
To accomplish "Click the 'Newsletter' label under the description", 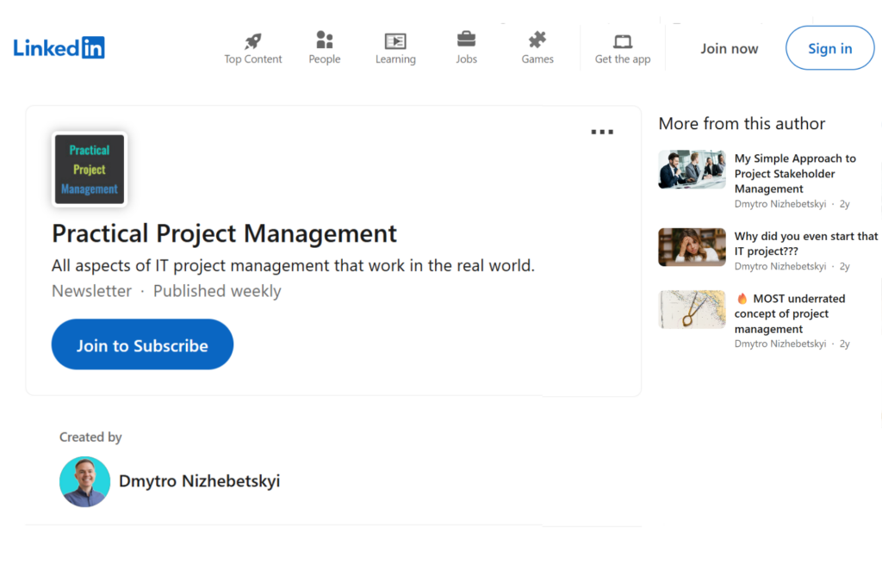I will point(91,291).
